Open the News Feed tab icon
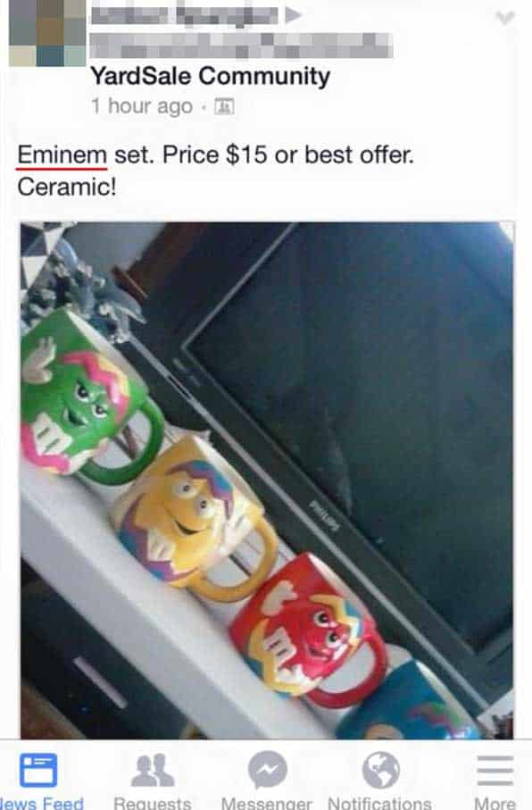Screen dimensions: 532x810 [38, 770]
